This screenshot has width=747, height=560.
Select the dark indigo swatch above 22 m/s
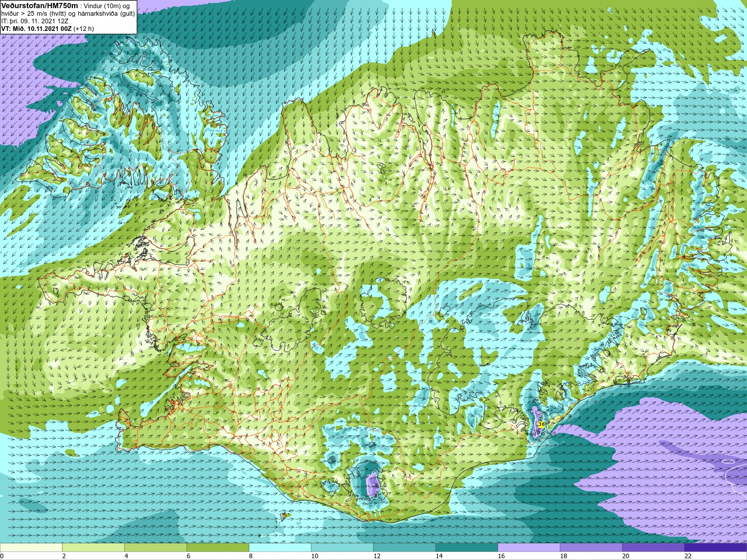(715, 547)
